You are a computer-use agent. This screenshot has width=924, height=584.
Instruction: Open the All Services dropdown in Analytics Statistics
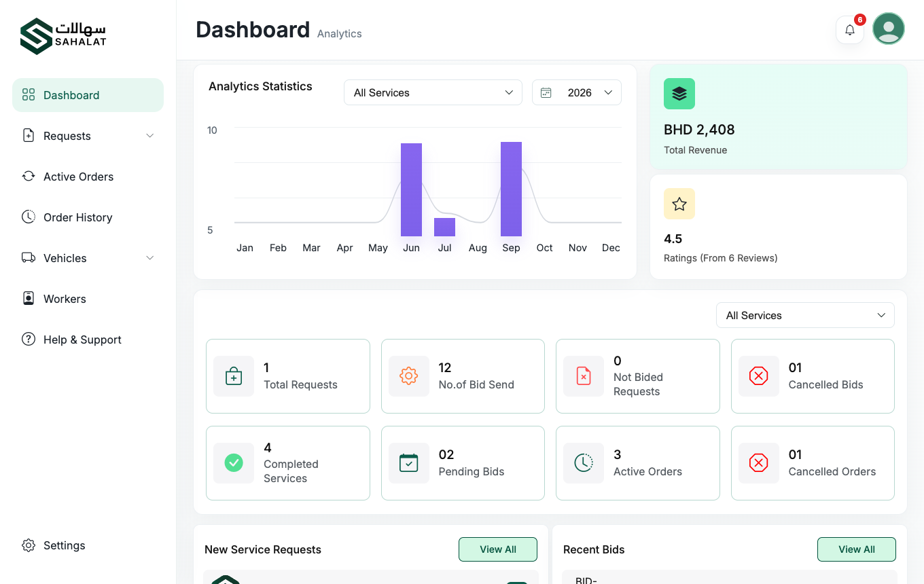tap(433, 93)
